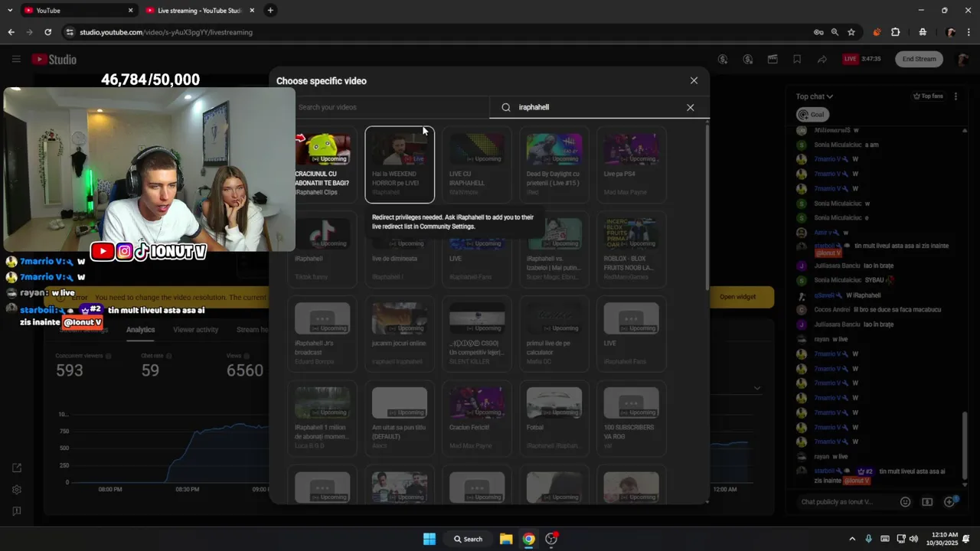This screenshot has height=551, width=980.
Task: Expand the analytics chevron dropdown
Action: point(757,388)
